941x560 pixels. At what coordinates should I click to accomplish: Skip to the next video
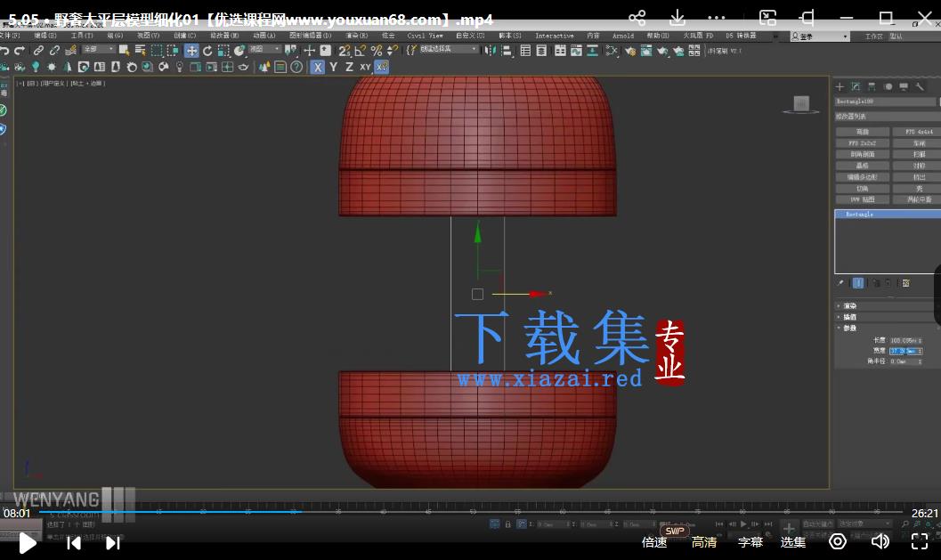[113, 543]
